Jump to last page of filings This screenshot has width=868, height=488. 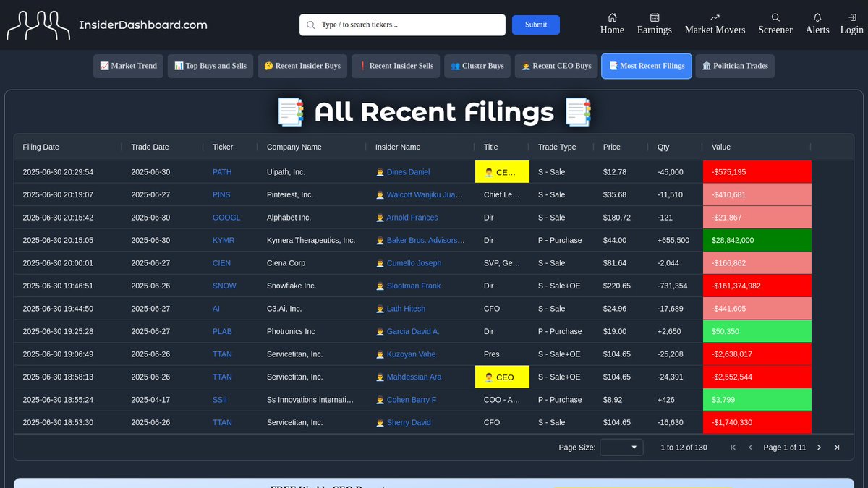tap(837, 448)
